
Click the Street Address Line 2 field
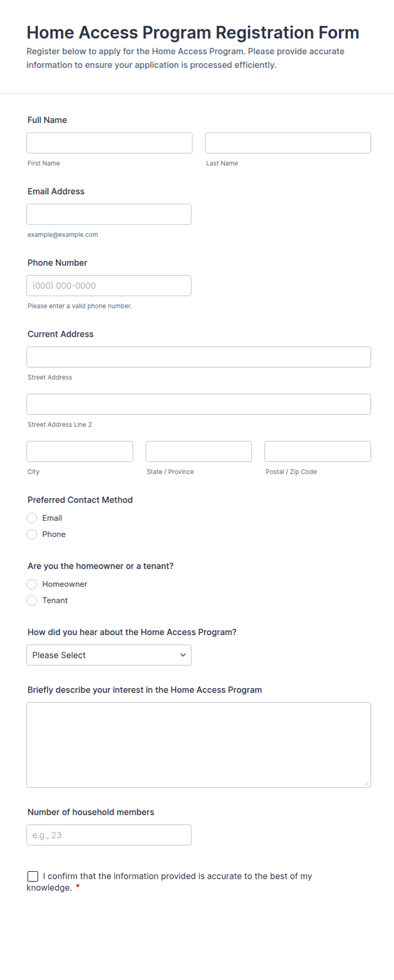pos(199,404)
